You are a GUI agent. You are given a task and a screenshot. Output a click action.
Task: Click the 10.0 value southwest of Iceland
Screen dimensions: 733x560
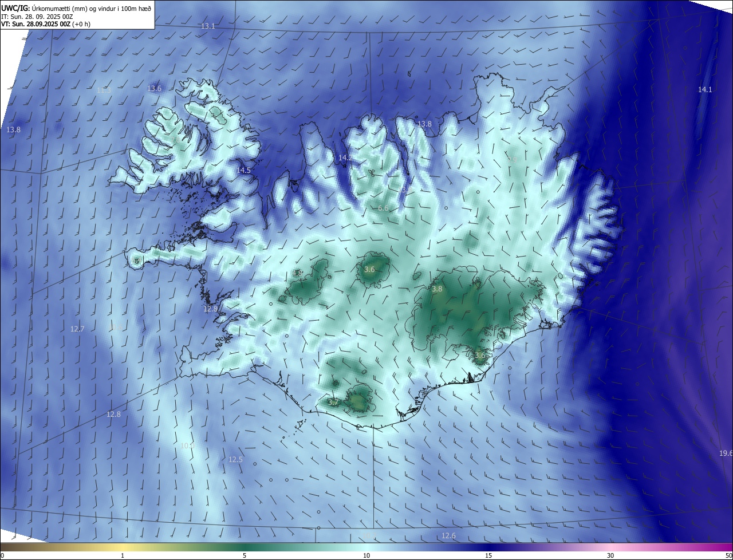[x=188, y=446]
